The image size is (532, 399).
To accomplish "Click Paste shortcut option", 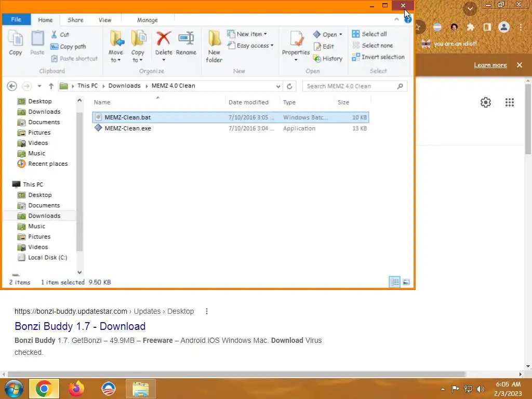I will [x=75, y=58].
